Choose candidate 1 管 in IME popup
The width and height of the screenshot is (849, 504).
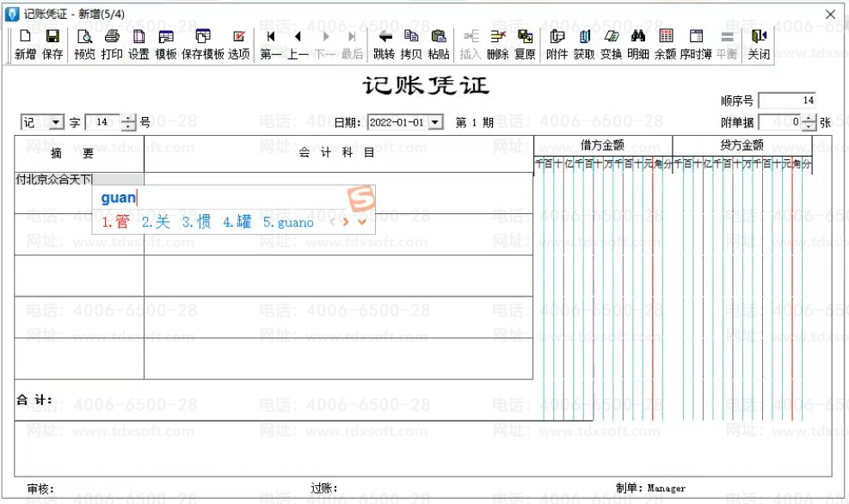coord(115,222)
